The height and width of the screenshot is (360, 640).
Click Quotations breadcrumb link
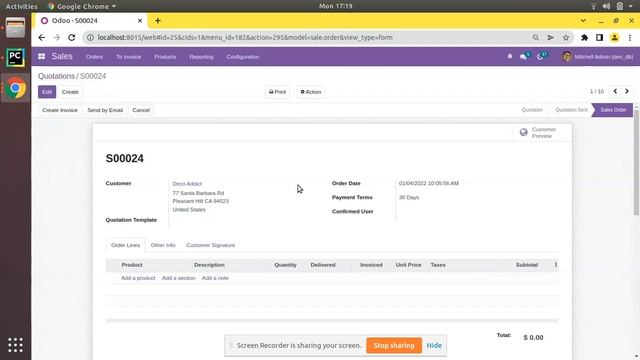tap(56, 76)
